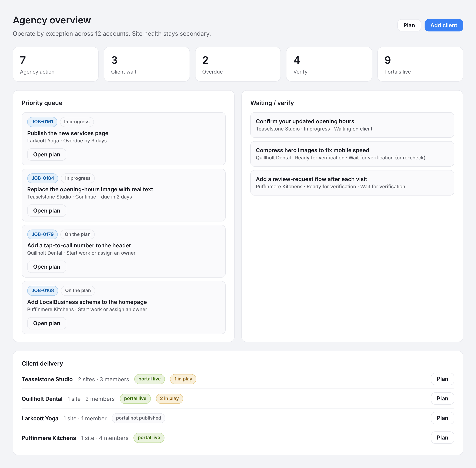Open Compress hero images to fix mobile speed
Viewport: 476px width, 468px height.
pyautogui.click(x=352, y=154)
